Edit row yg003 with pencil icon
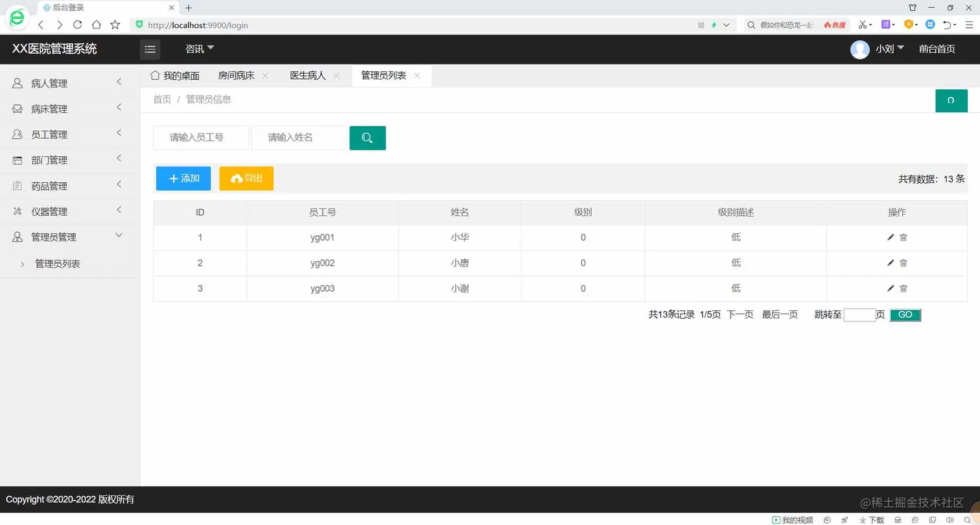 coord(891,288)
